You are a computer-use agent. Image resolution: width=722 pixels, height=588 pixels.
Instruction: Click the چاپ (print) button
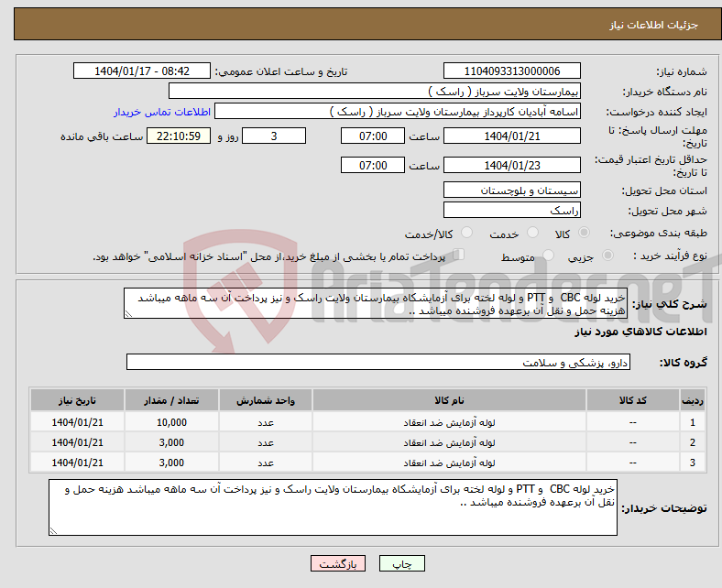pyautogui.click(x=401, y=563)
